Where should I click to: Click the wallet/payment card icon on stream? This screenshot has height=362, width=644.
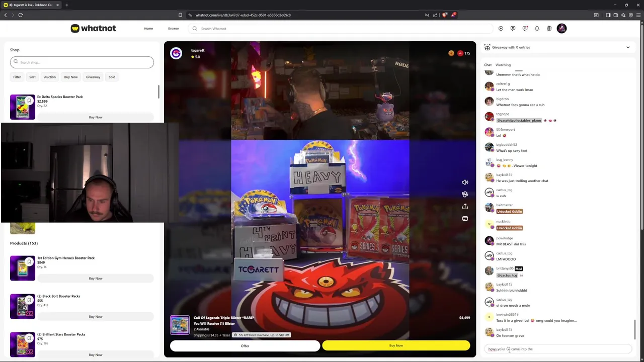point(465,219)
